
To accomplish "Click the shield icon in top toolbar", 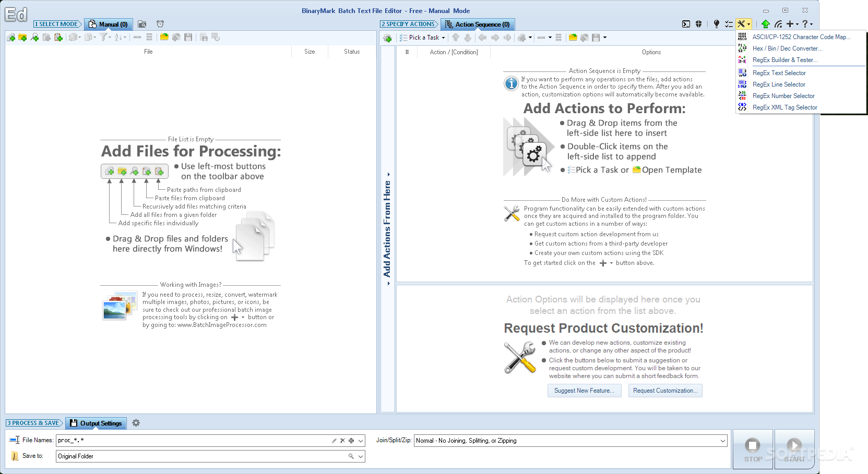I will (x=698, y=24).
